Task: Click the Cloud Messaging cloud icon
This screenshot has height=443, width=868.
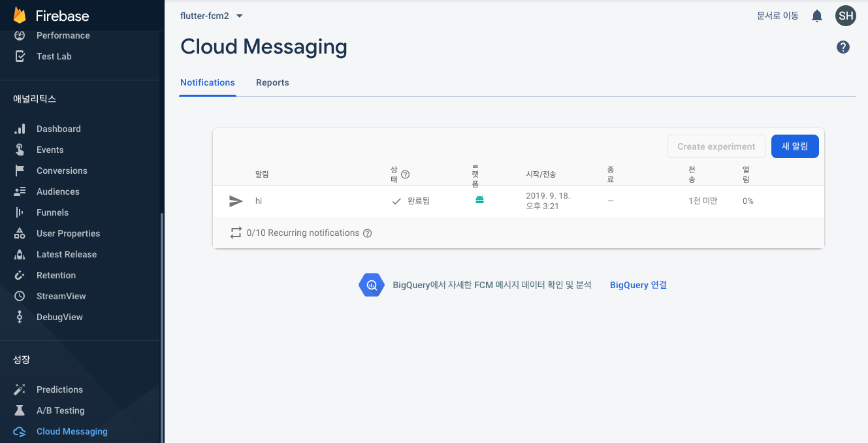Action: (20, 431)
